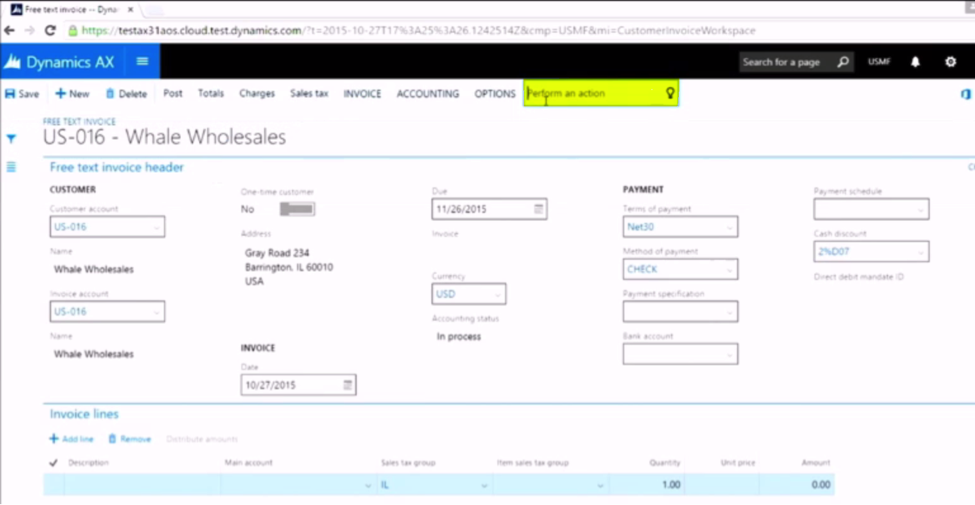Click the Totals action
The image size is (975, 505).
click(x=211, y=93)
